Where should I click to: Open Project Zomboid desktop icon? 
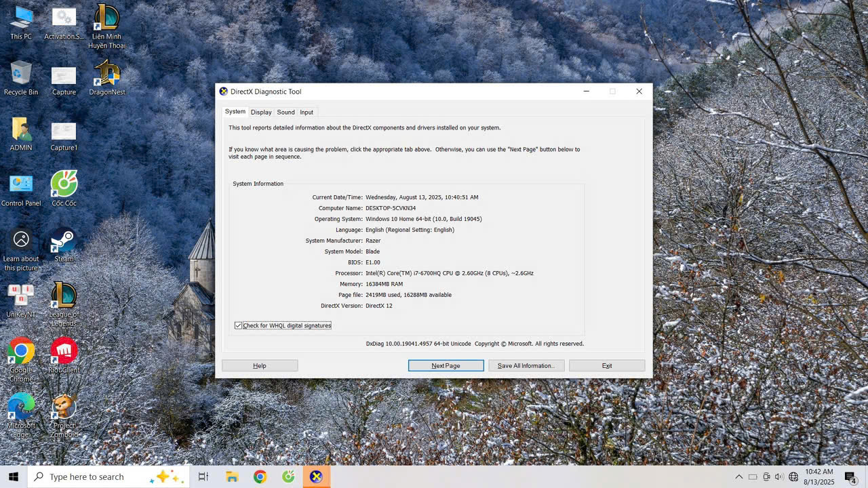coord(64,407)
